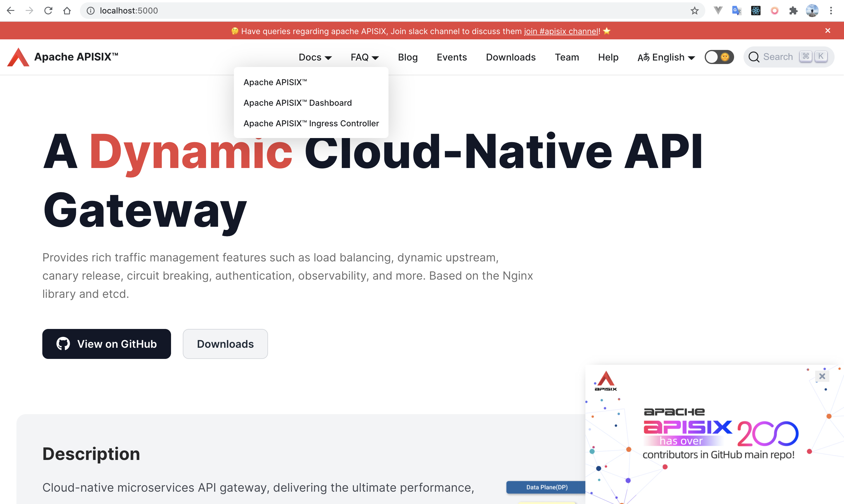Follow the join #apisix channel link

pos(561,31)
